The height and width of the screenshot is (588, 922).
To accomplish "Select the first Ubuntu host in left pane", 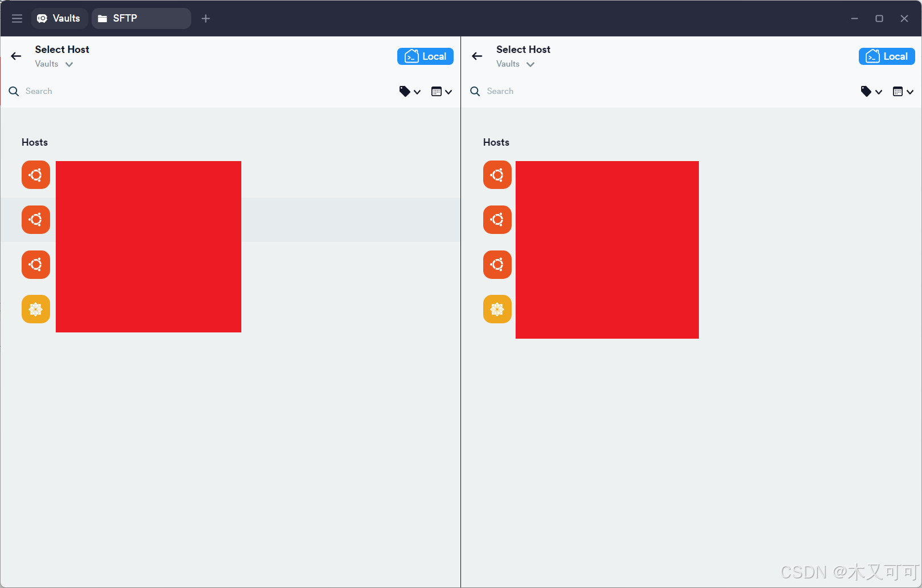I will (36, 175).
